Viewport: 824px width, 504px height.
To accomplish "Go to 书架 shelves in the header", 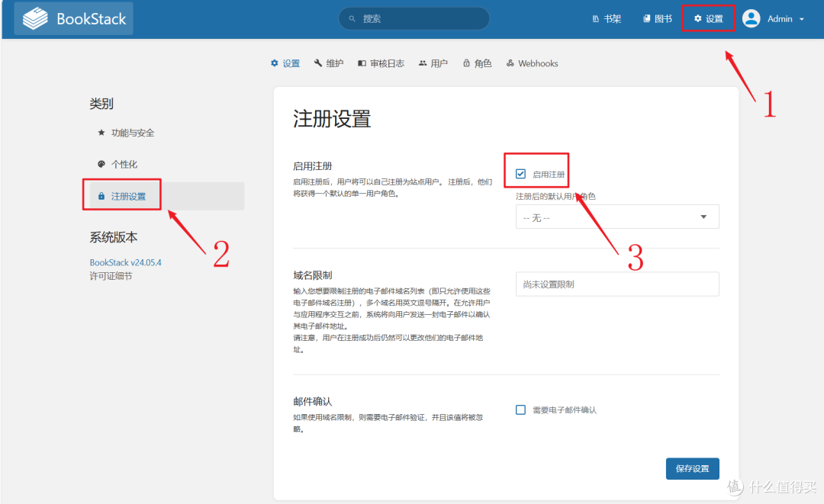I will (607, 19).
